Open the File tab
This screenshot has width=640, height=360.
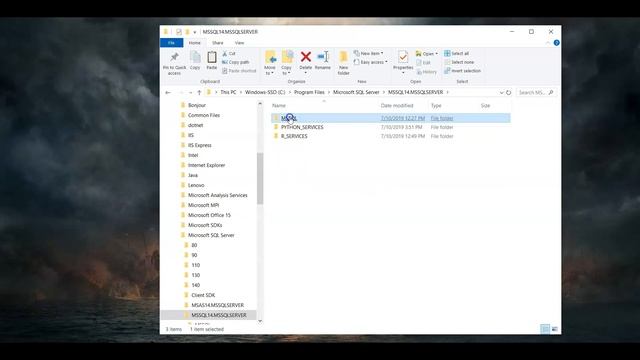point(171,43)
